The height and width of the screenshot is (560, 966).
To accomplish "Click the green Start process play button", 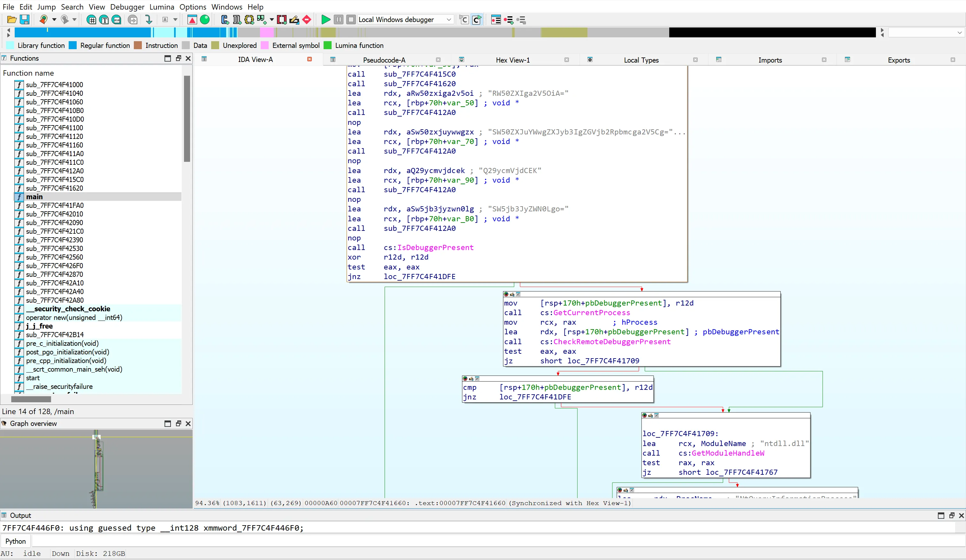I will [x=326, y=19].
